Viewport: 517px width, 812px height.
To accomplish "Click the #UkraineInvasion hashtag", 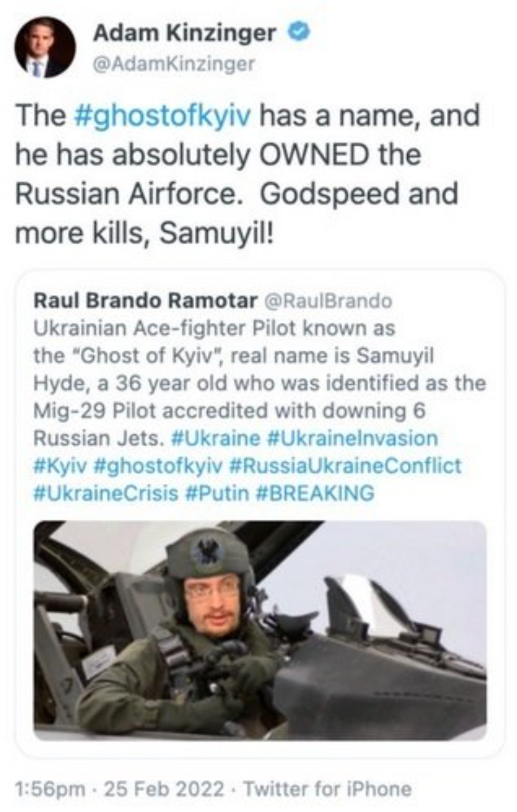I will coord(352,438).
